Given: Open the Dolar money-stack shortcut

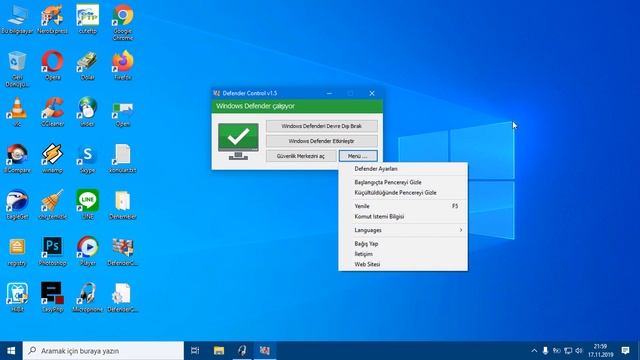Looking at the screenshot, I should click(x=87, y=64).
